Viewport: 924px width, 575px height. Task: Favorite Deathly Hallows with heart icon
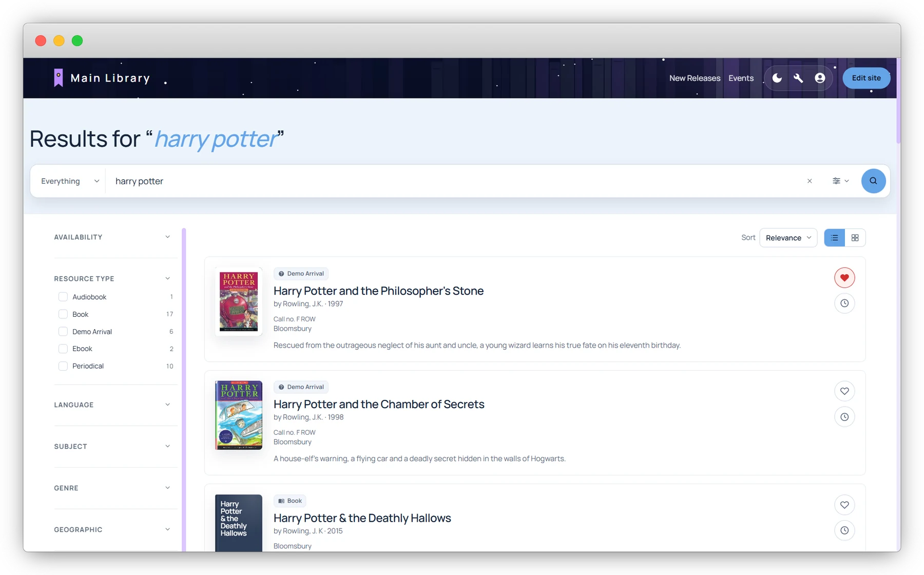pos(844,505)
